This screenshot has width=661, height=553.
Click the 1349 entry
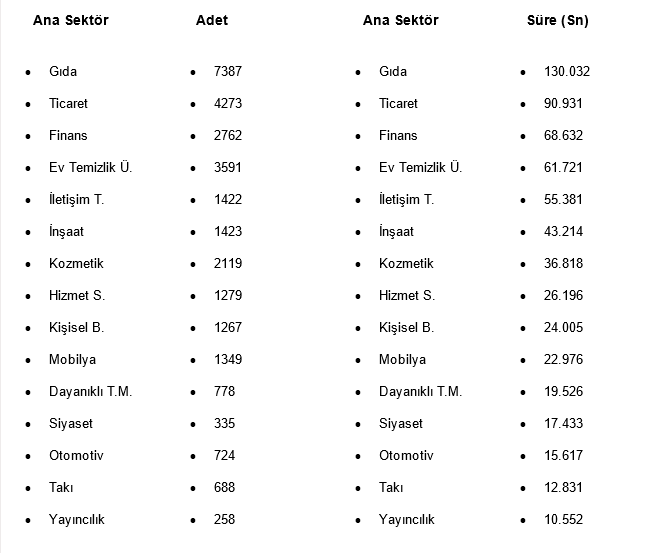click(x=228, y=360)
